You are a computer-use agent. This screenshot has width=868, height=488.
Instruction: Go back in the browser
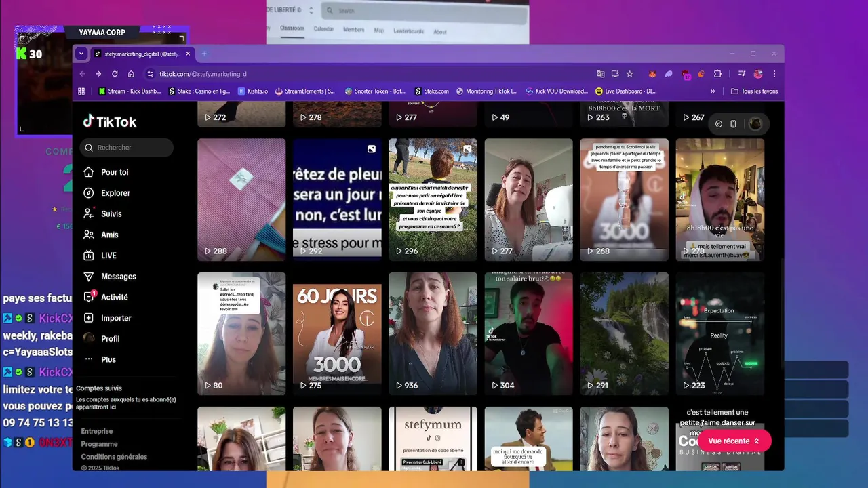(x=83, y=74)
